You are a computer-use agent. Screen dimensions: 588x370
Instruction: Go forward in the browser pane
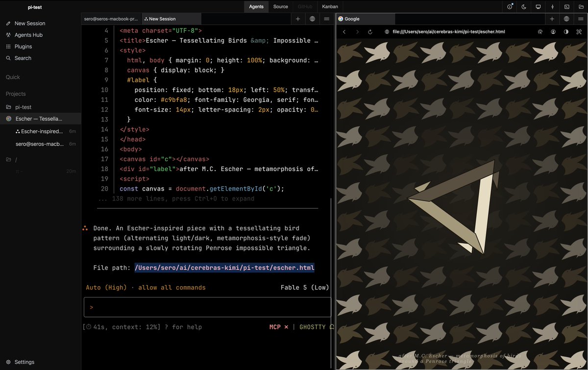357,31
